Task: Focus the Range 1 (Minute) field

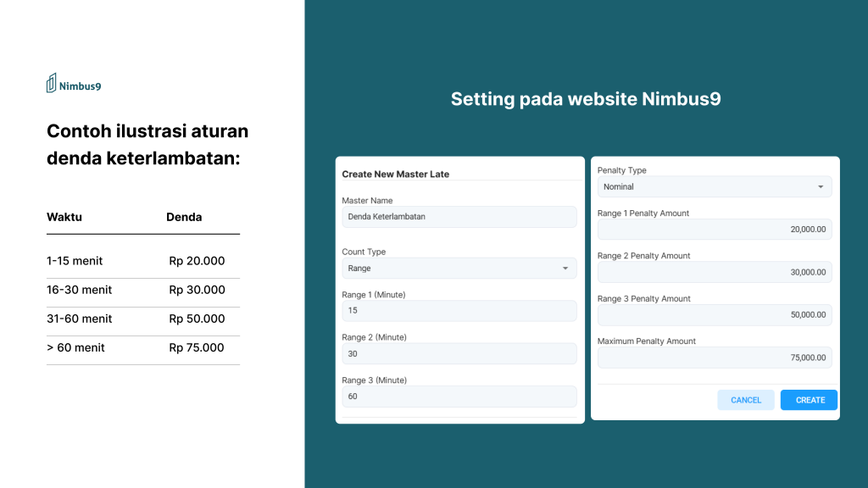Action: (x=459, y=311)
